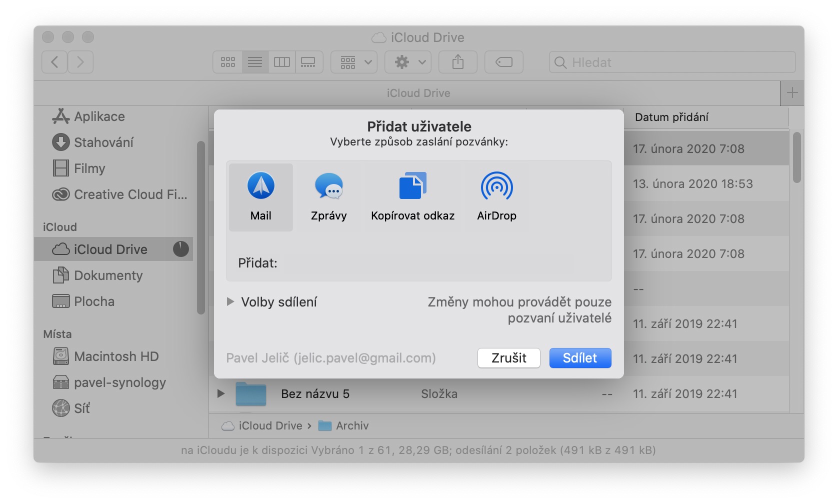The width and height of the screenshot is (838, 504).
Task: Choose Zprávy to send the invitation
Action: [x=328, y=197]
